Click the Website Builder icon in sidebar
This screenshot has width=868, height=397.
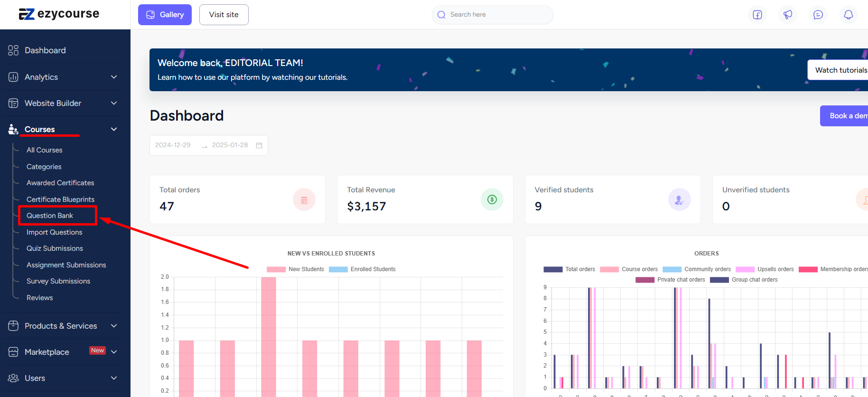click(13, 103)
